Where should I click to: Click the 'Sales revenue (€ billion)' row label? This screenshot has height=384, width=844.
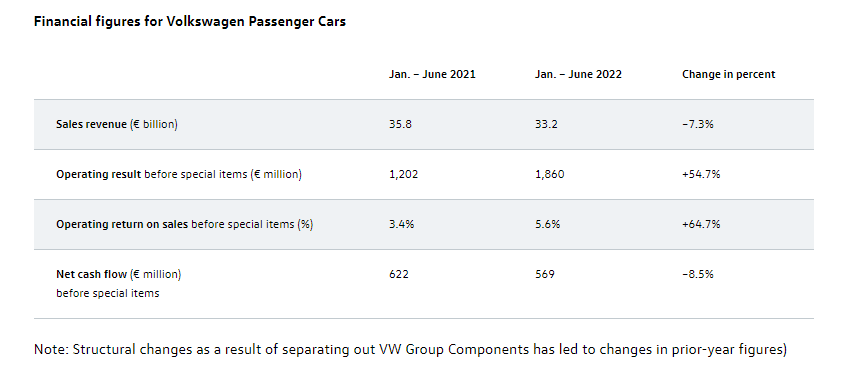click(117, 124)
